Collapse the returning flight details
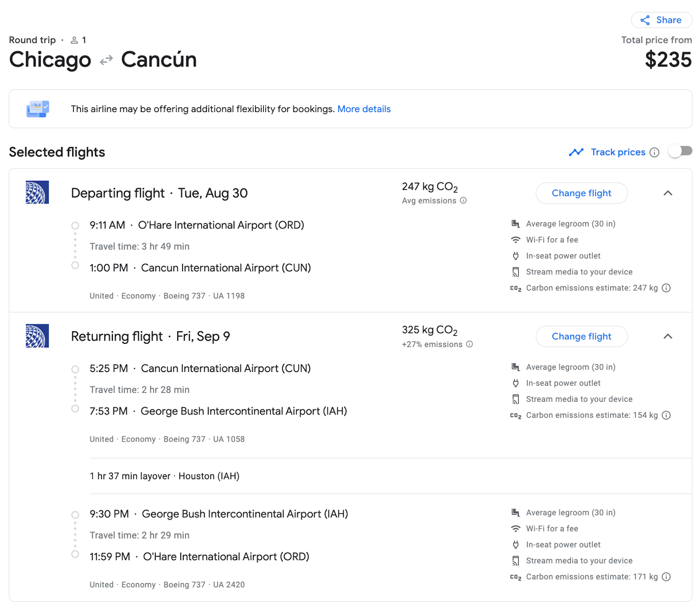Viewport: 700px width, 607px height. coord(668,337)
